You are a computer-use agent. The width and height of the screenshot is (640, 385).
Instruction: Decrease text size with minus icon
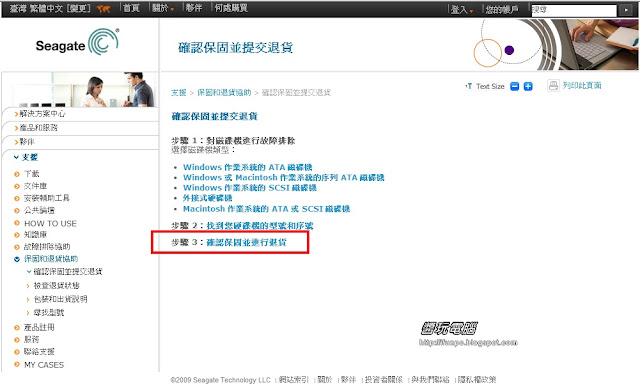pyautogui.click(x=515, y=86)
